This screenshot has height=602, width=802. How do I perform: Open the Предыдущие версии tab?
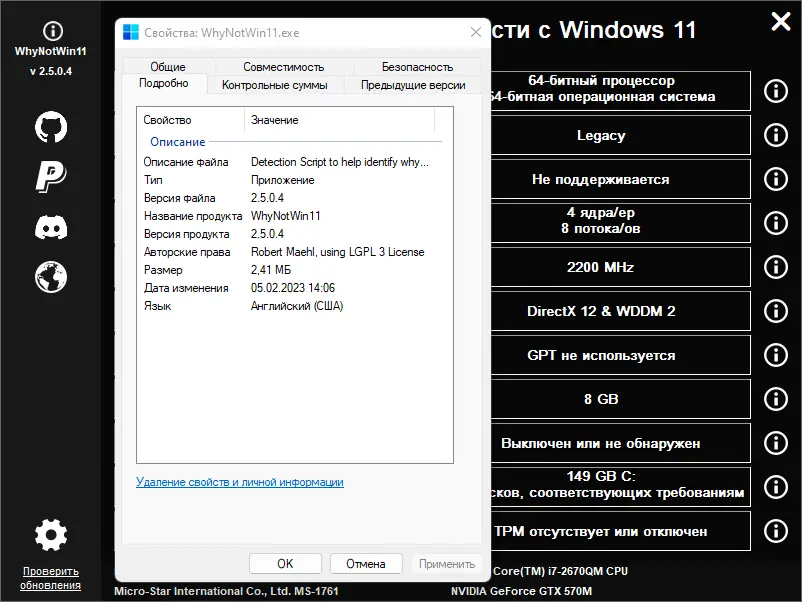click(x=413, y=85)
